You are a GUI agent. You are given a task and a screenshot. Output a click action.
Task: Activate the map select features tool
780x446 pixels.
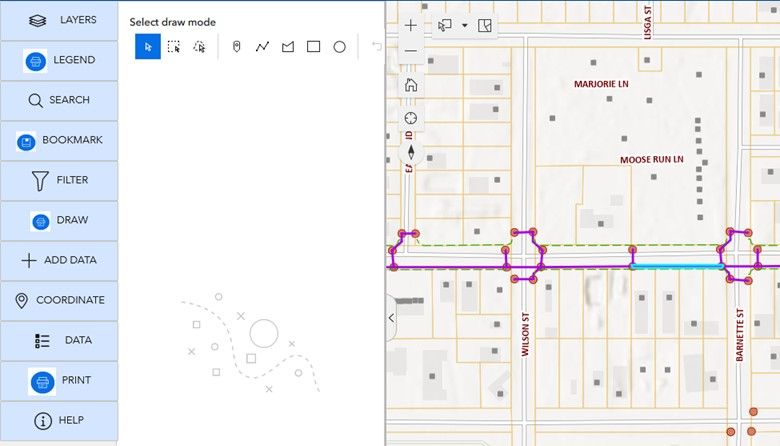[x=445, y=25]
